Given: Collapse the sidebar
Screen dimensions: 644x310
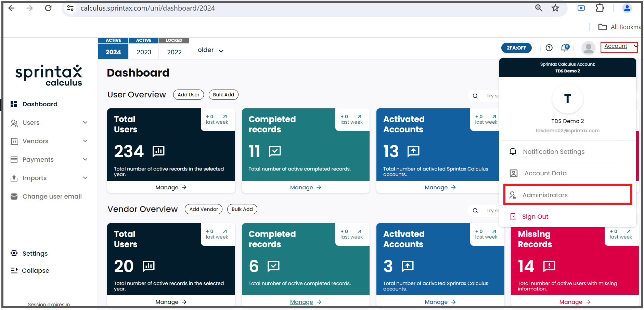Looking at the screenshot, I should pos(30,270).
